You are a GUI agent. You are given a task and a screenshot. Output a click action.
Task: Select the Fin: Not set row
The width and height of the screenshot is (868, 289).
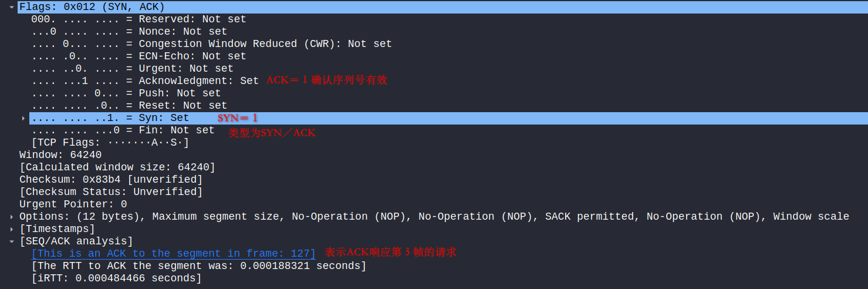coord(123,130)
